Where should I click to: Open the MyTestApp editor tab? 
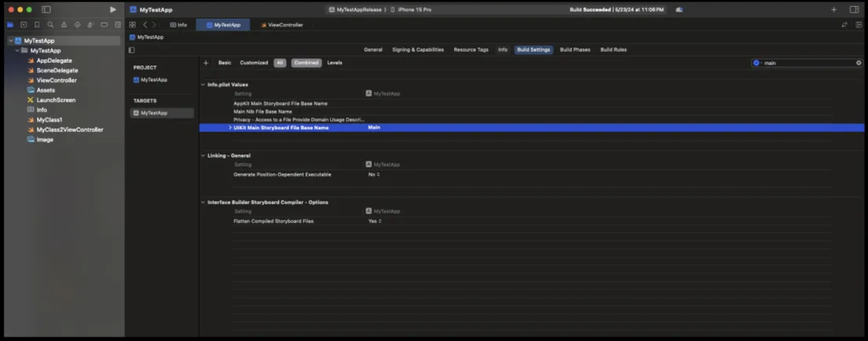tap(223, 25)
